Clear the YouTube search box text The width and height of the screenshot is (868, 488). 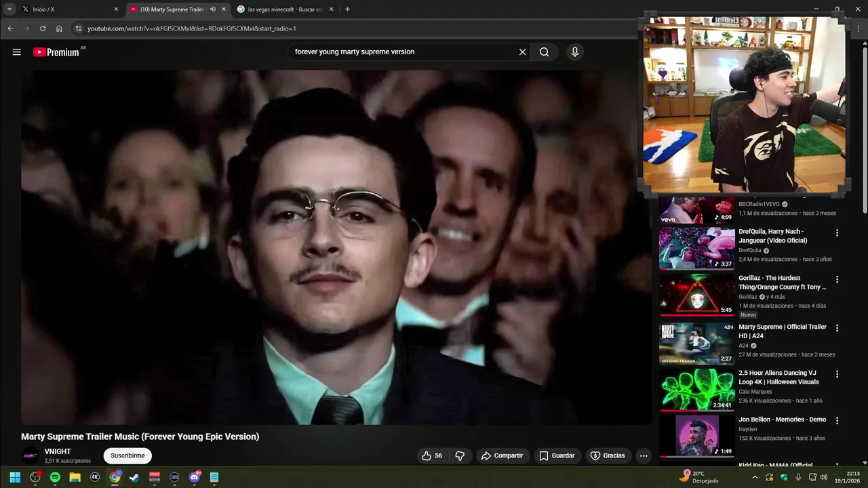click(522, 52)
